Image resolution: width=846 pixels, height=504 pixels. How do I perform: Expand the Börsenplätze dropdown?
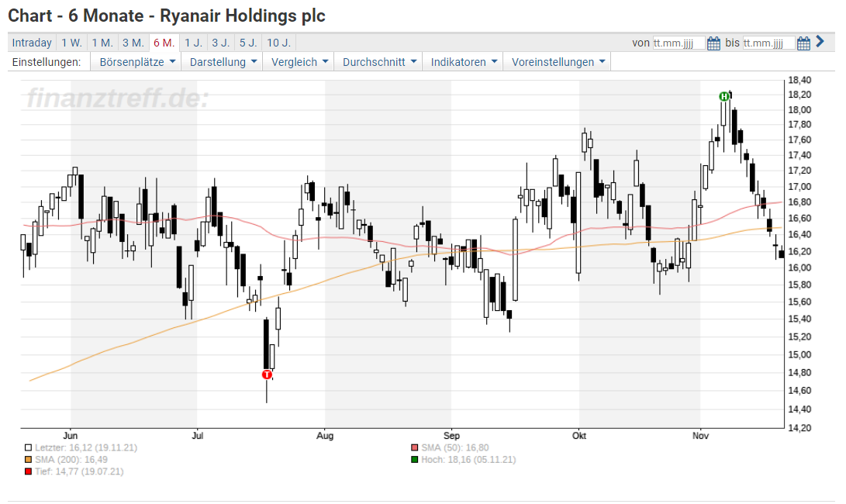point(137,62)
